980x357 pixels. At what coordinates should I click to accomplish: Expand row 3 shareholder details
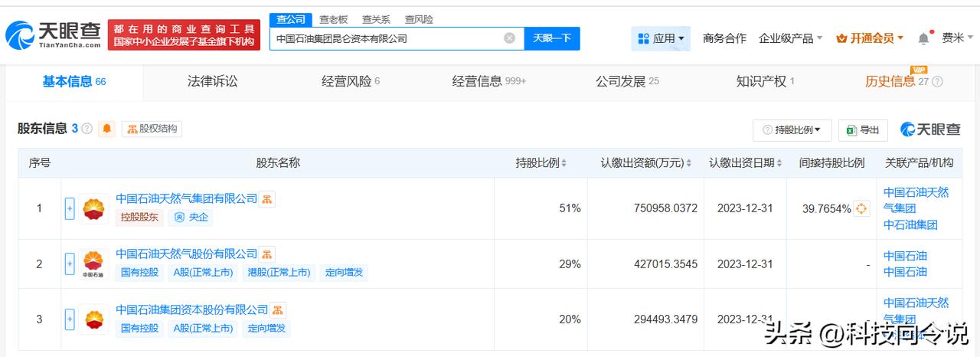(70, 319)
